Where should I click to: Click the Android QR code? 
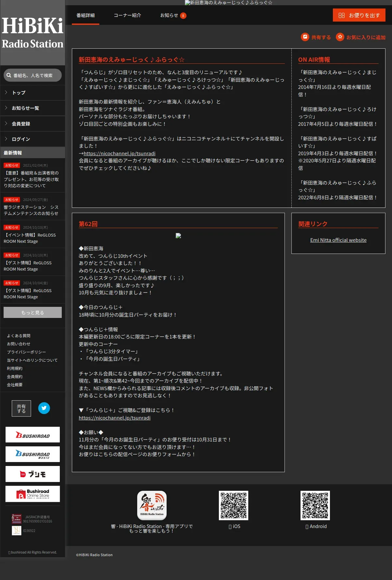click(x=315, y=505)
